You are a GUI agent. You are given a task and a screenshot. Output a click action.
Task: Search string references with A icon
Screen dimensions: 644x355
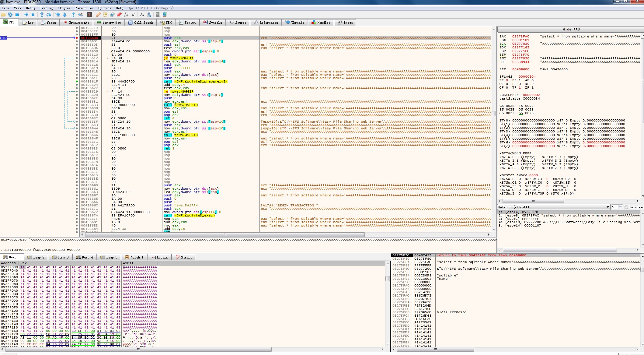point(142,15)
